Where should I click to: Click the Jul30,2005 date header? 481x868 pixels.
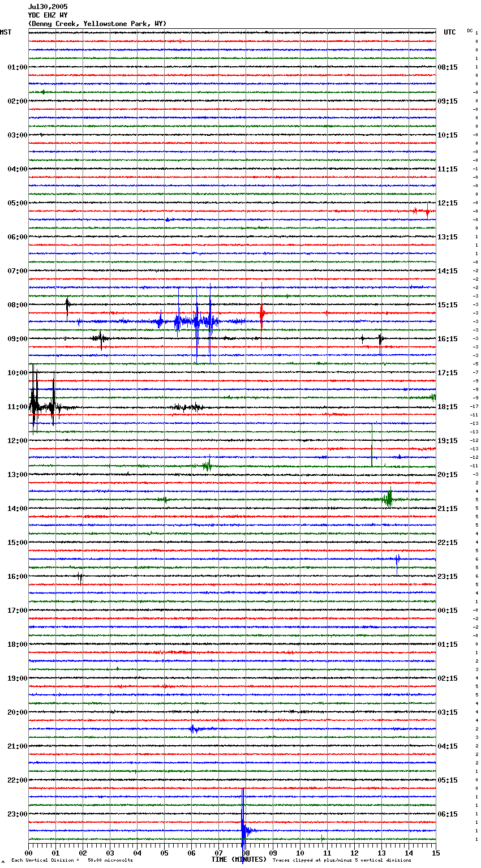(48, 7)
